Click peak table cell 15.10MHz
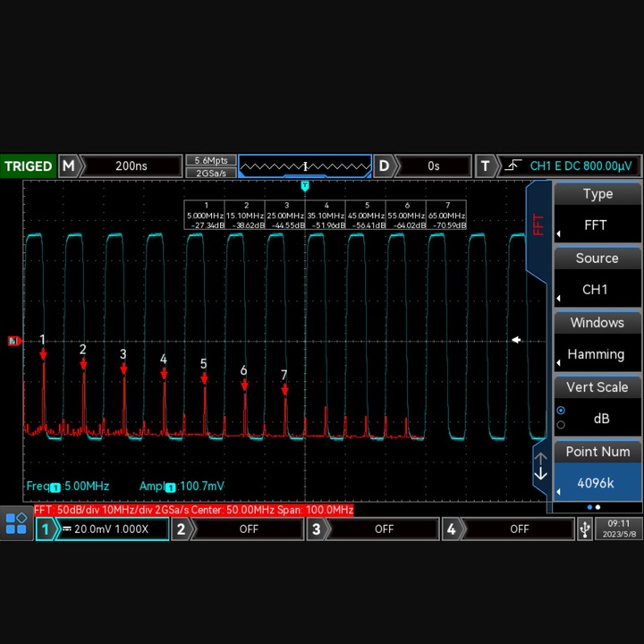 point(245,216)
